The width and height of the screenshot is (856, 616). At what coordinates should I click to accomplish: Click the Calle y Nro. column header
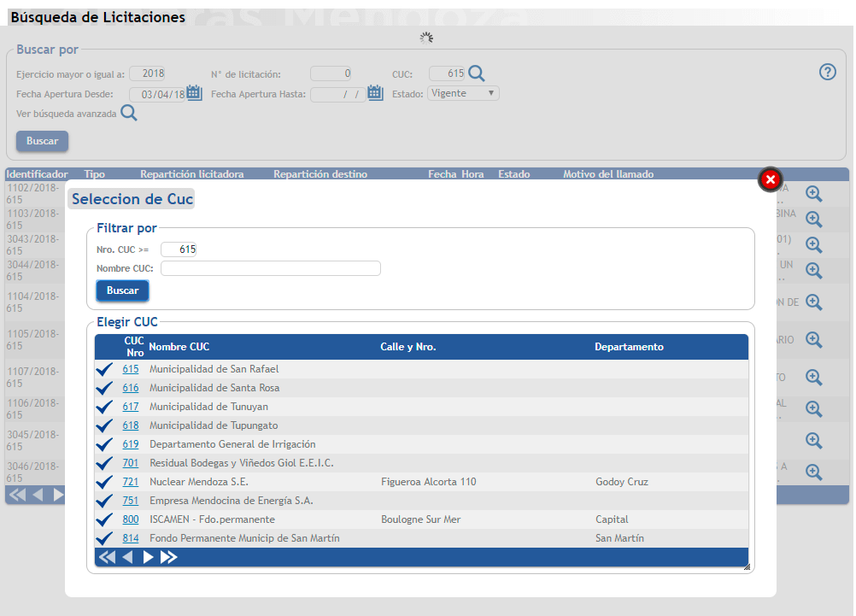coord(407,347)
